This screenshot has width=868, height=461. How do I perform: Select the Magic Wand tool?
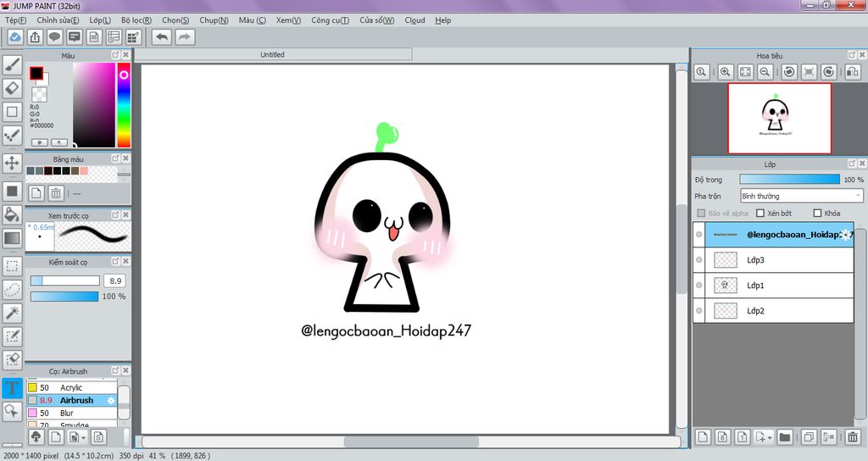12,314
